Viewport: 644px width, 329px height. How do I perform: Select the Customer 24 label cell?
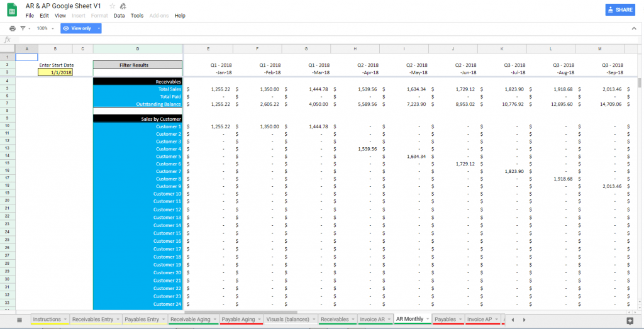click(x=138, y=304)
